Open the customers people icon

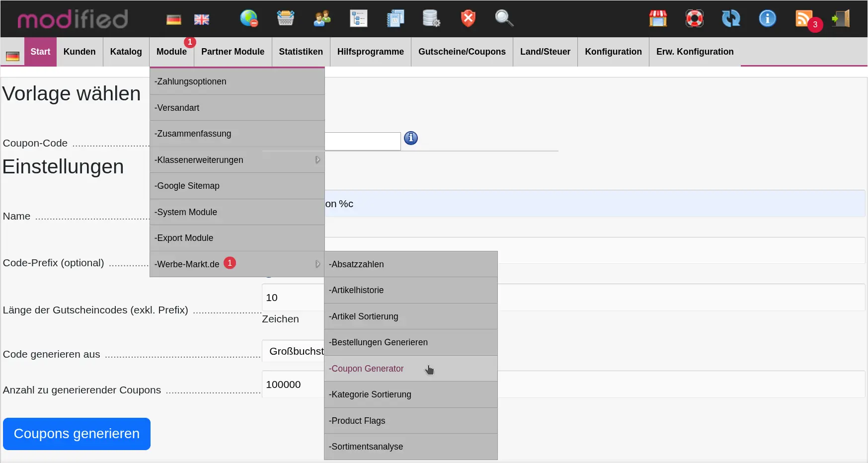pos(322,18)
